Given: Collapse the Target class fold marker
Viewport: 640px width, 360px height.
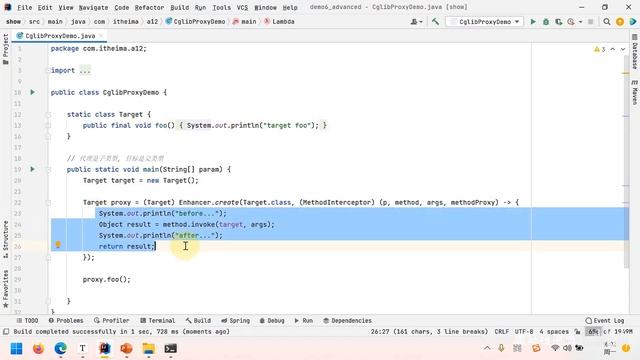Looking at the screenshot, I should pos(48,115).
